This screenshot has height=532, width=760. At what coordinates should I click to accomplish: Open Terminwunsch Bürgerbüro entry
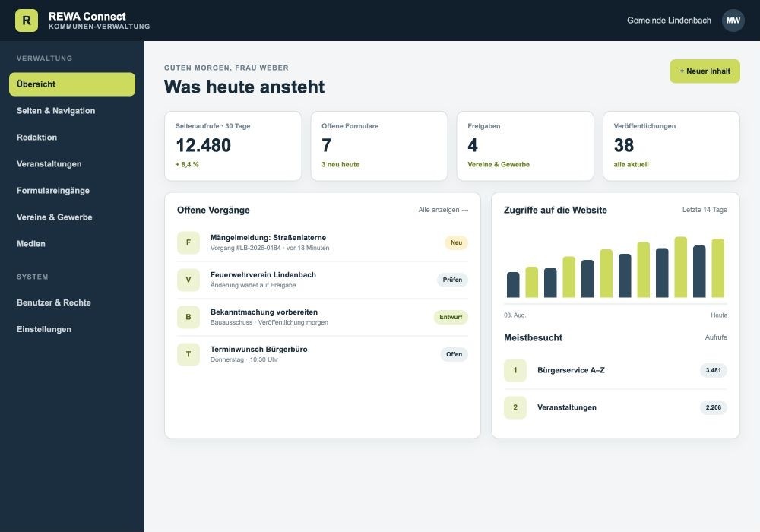click(322, 355)
